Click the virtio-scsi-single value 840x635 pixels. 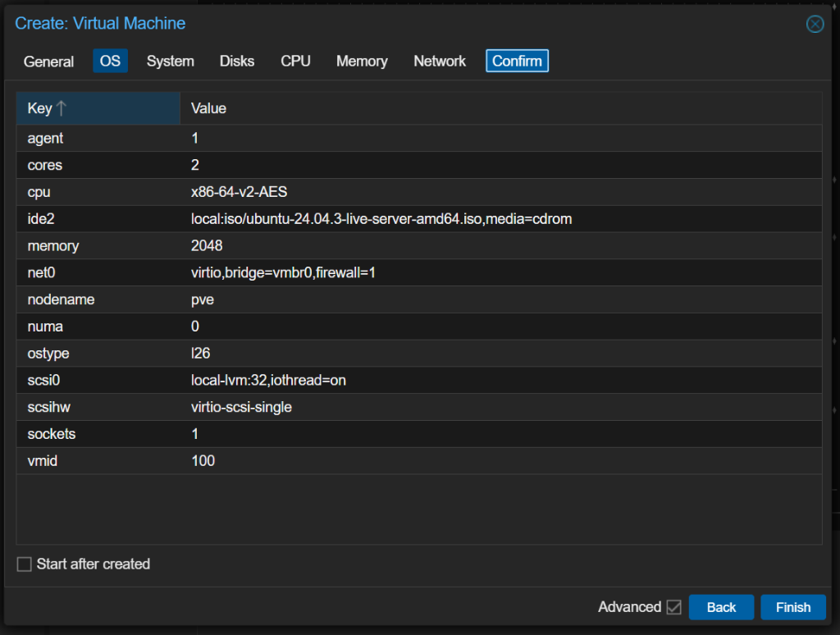[x=242, y=407]
